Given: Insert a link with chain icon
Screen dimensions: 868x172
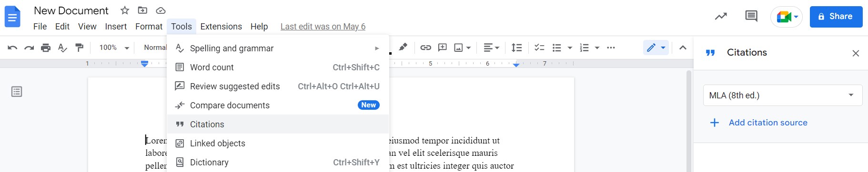Looking at the screenshot, I should [426, 48].
